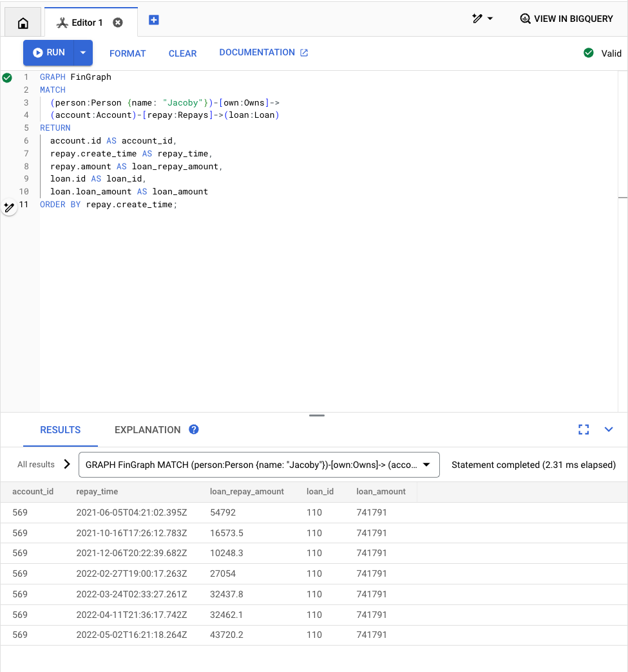
Task: Click the green Valid status icon
Action: 588,53
